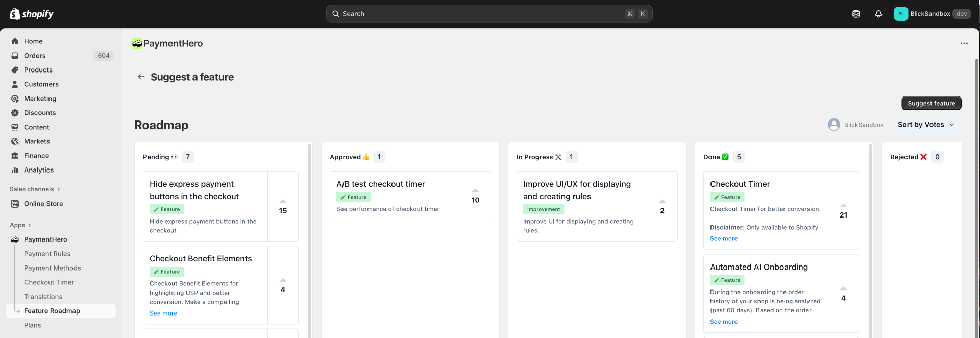
Task: Open the Orders link
Action: 35,56
